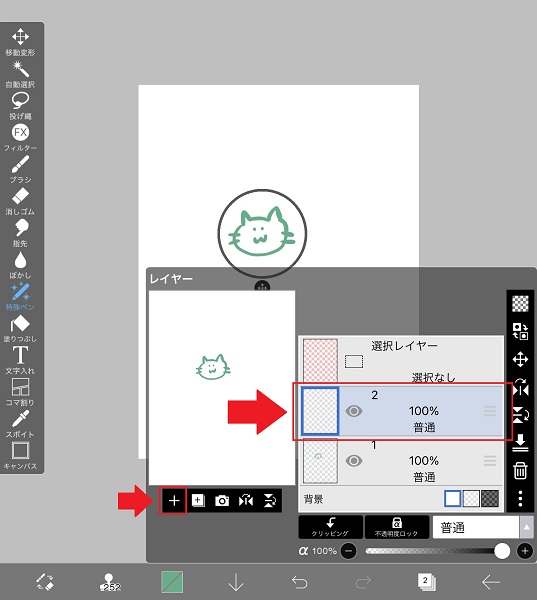Select the 投げ縄 lasso tool
The height and width of the screenshot is (600, 537).
[x=20, y=106]
